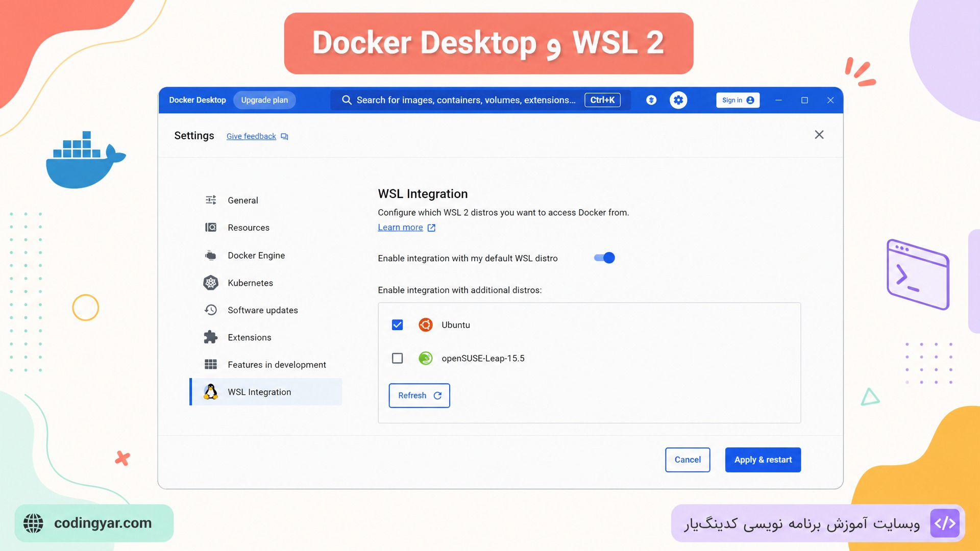The height and width of the screenshot is (551, 980).
Task: Click the large Docker whale logo
Action: (86, 160)
